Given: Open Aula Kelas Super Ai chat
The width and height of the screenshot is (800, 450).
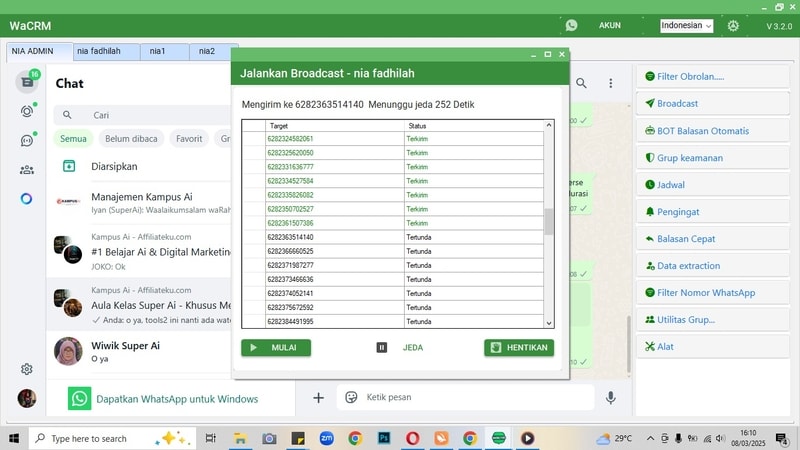Looking at the screenshot, I should pos(139,305).
